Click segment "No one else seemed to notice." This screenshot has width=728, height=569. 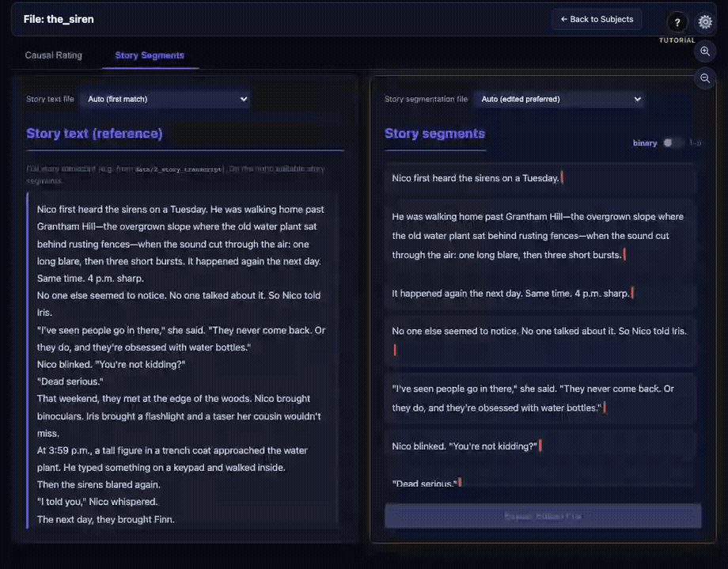coord(540,340)
